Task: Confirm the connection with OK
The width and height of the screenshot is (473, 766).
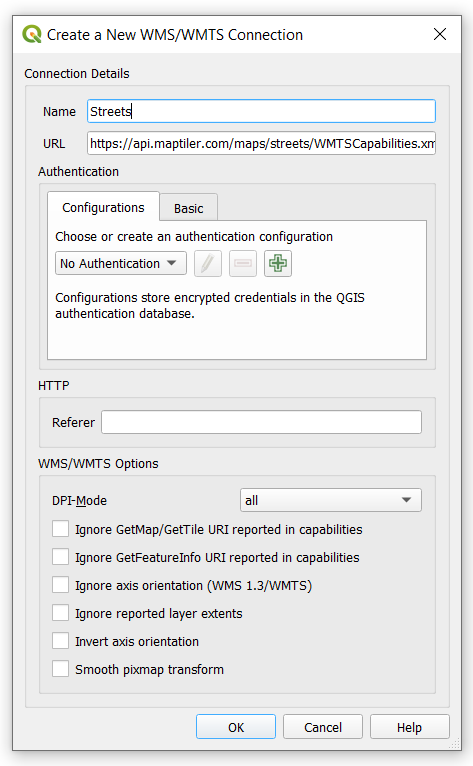Action: click(236, 727)
